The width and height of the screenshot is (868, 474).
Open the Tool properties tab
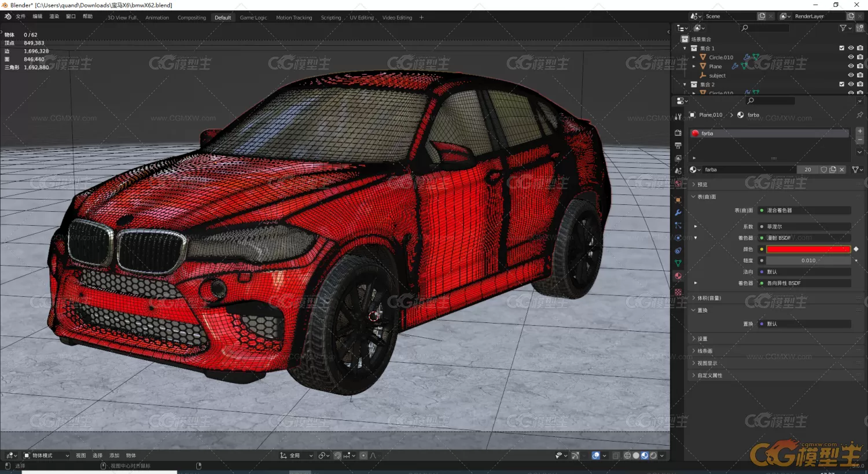tap(678, 117)
